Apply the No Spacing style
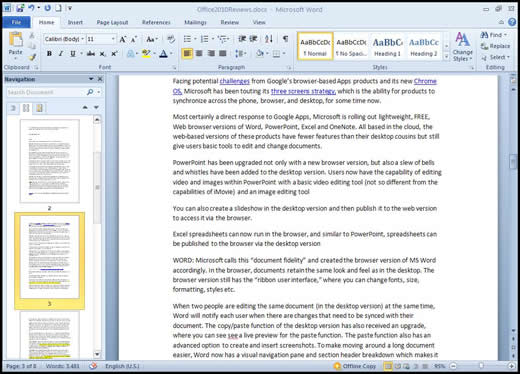 tap(351, 47)
